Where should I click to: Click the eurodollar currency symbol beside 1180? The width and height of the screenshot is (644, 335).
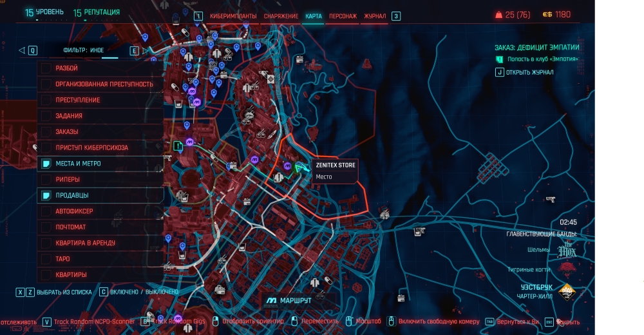point(547,15)
